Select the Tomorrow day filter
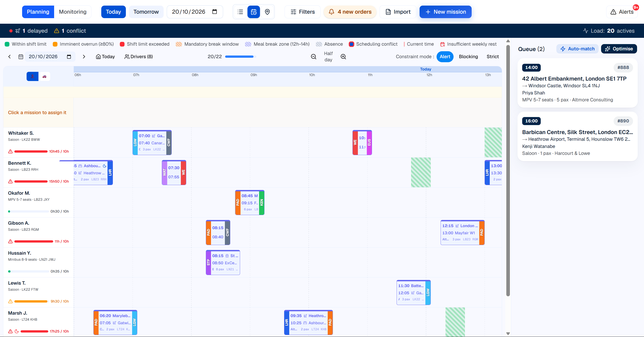The image size is (644, 337). 146,12
